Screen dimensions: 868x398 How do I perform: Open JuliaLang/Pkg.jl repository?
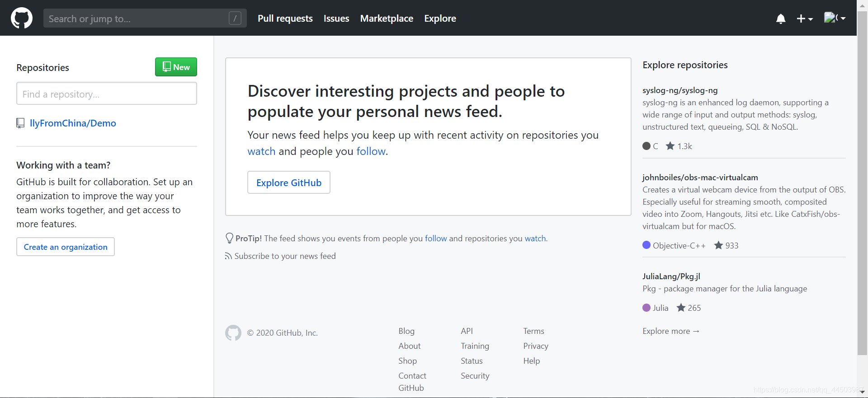click(671, 276)
